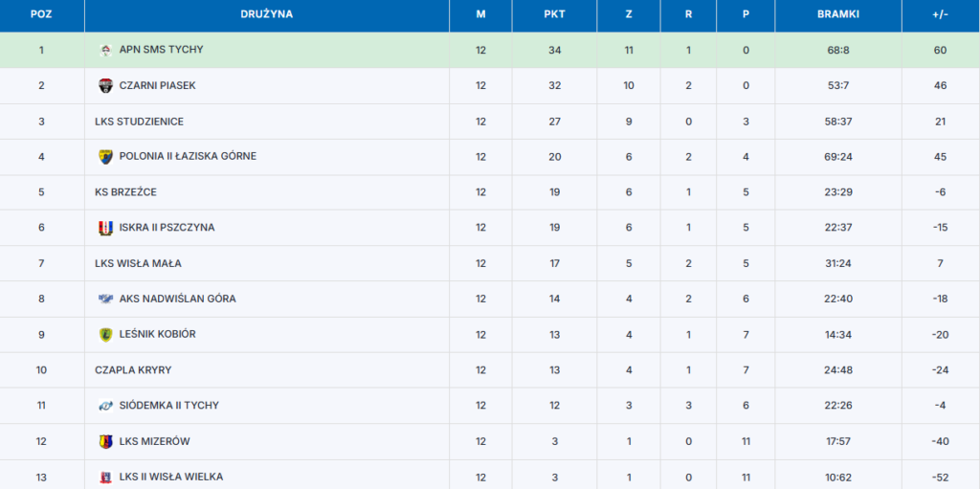Open the KS Brzeźce team page
This screenshot has width=980, height=489.
[125, 192]
